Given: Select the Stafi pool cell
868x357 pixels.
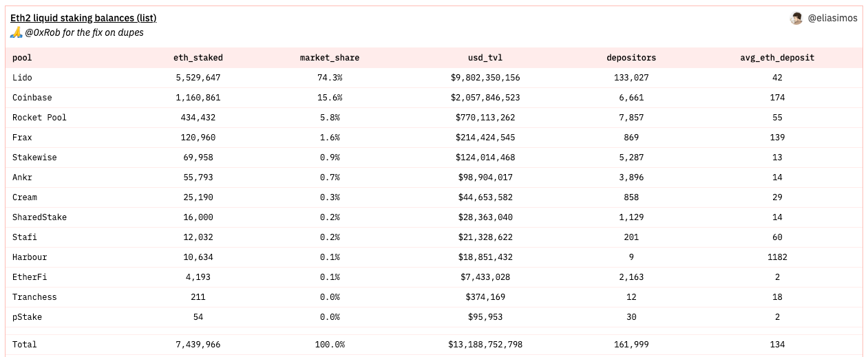Looking at the screenshot, I should (x=25, y=237).
